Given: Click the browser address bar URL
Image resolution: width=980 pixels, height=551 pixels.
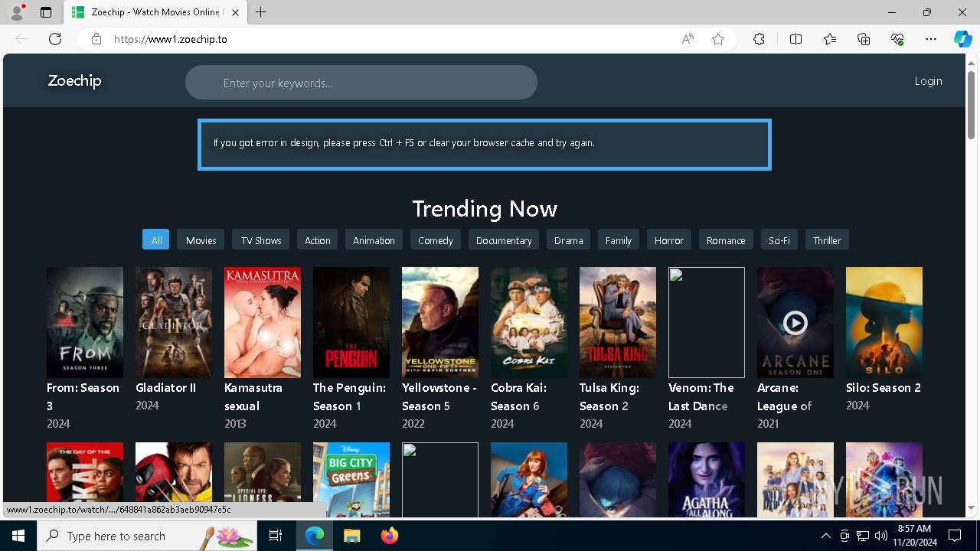Looking at the screenshot, I should tap(171, 39).
